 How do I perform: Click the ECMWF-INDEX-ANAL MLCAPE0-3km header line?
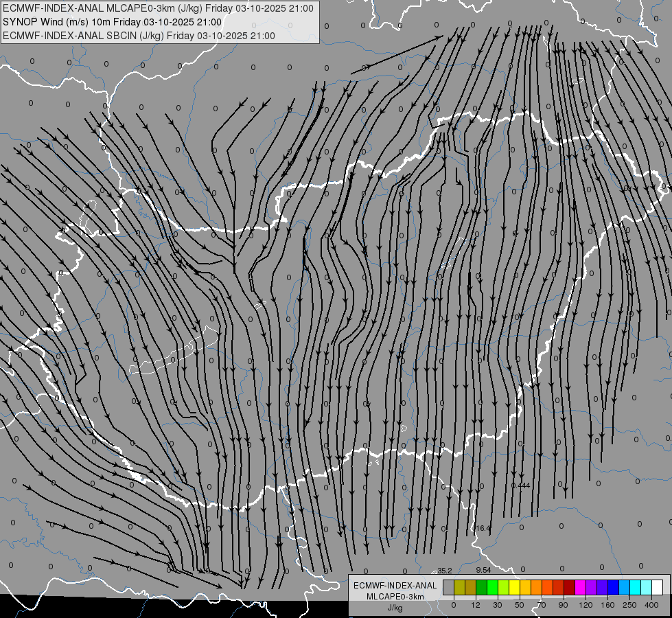pyautogui.click(x=158, y=8)
